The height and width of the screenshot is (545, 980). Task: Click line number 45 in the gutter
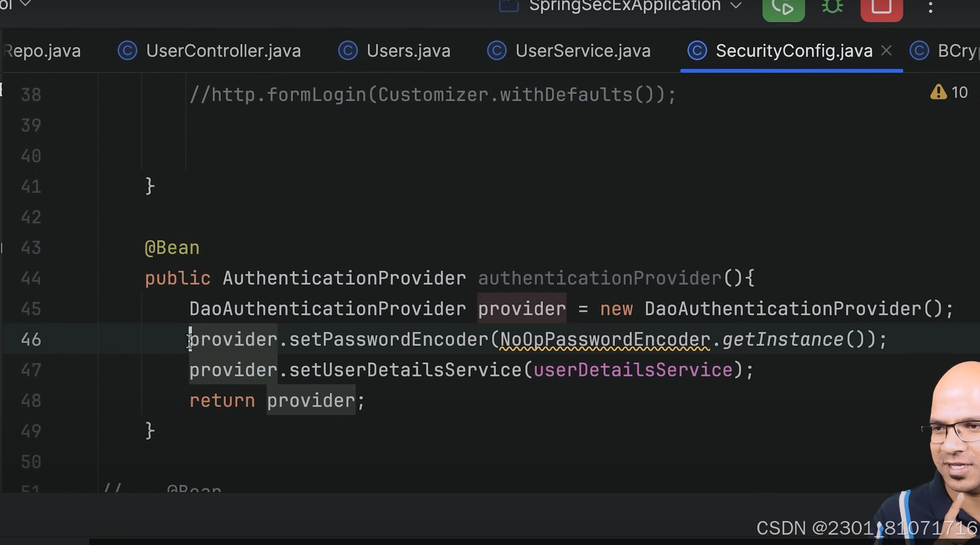tap(29, 309)
